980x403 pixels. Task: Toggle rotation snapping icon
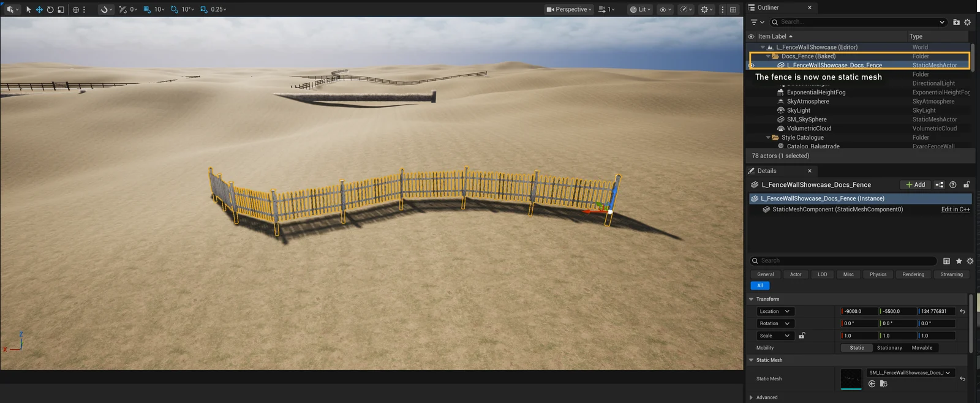point(175,9)
